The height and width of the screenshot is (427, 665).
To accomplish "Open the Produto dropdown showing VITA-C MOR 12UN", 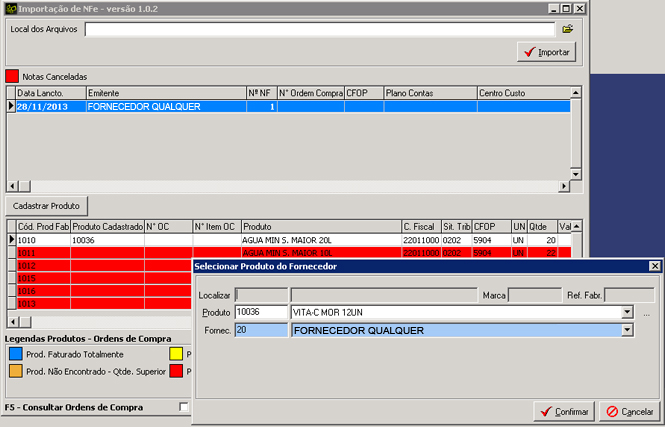I will (x=627, y=312).
